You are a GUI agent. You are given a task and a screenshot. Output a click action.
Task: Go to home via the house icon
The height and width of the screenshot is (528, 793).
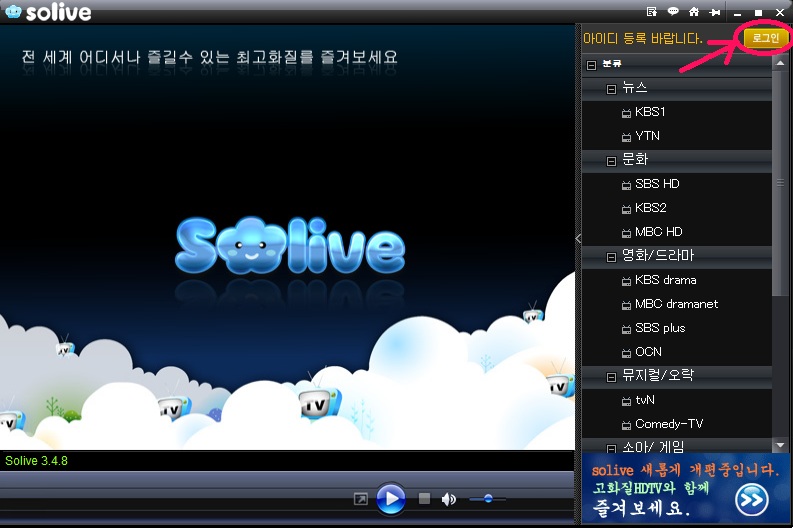point(694,11)
